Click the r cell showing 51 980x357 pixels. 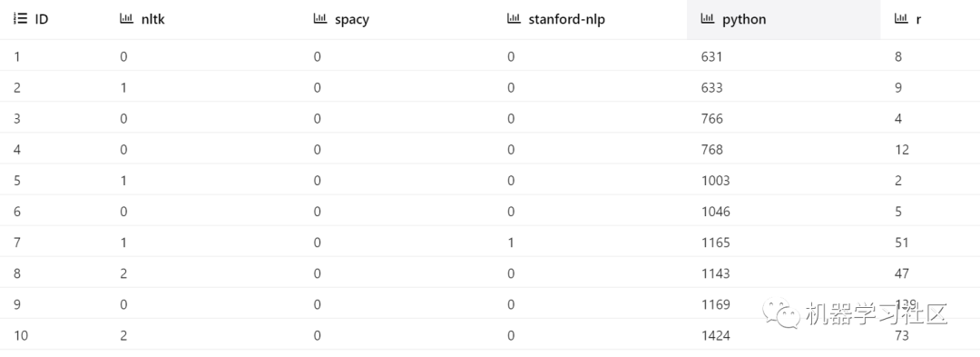(901, 243)
